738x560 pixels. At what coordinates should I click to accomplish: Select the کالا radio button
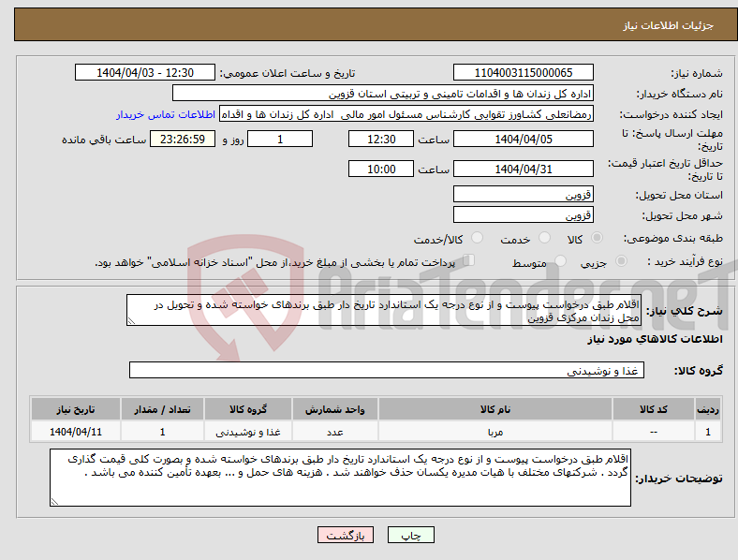(597, 238)
